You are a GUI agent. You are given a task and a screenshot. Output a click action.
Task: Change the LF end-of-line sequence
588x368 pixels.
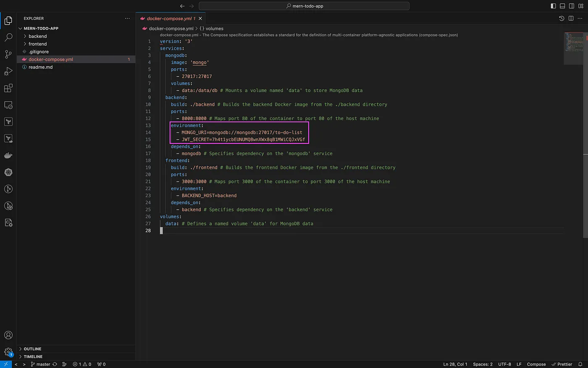519,364
